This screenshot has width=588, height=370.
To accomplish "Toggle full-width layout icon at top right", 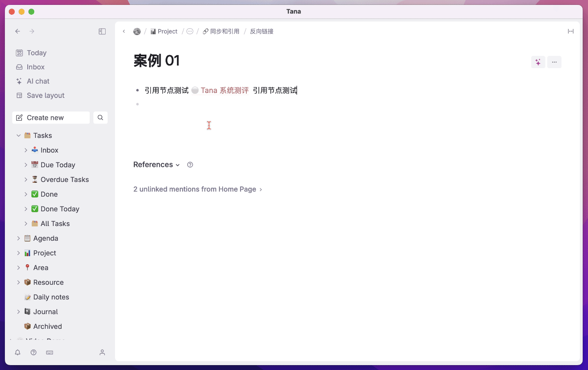I will click(x=570, y=31).
